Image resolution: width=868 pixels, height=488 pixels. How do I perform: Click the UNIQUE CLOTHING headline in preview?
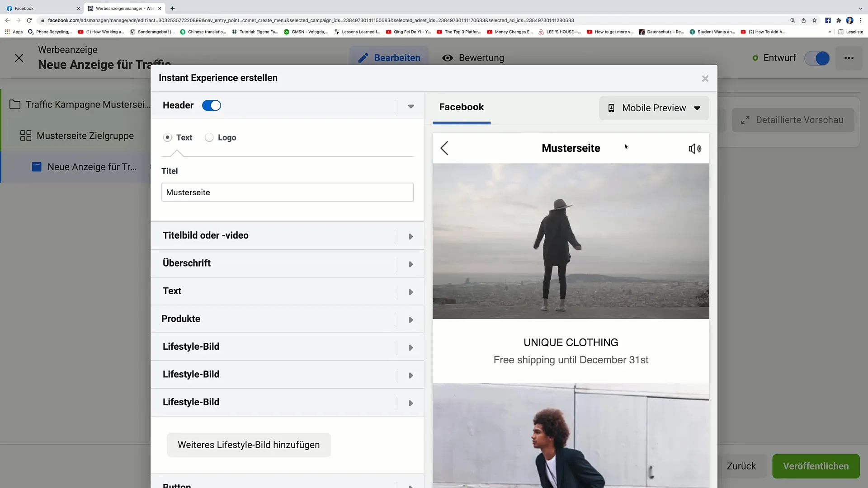coord(571,343)
